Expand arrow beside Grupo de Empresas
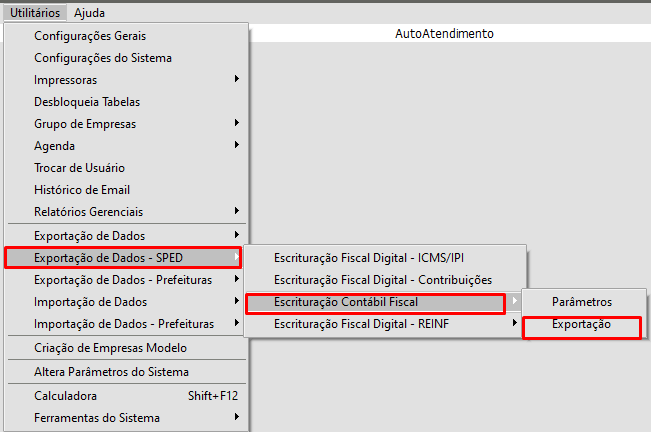 tap(237, 122)
